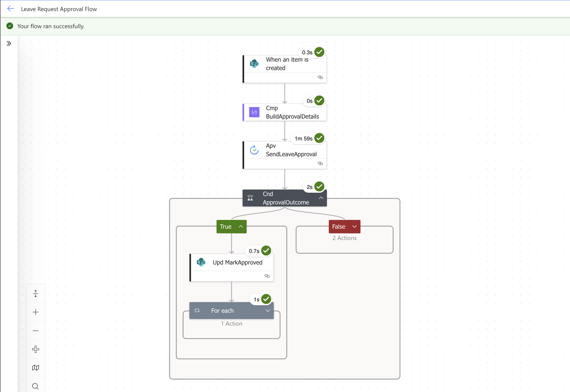Click the success check badge on 'Apv SendLeaveApproval'
The image size is (570, 392).
pos(319,138)
